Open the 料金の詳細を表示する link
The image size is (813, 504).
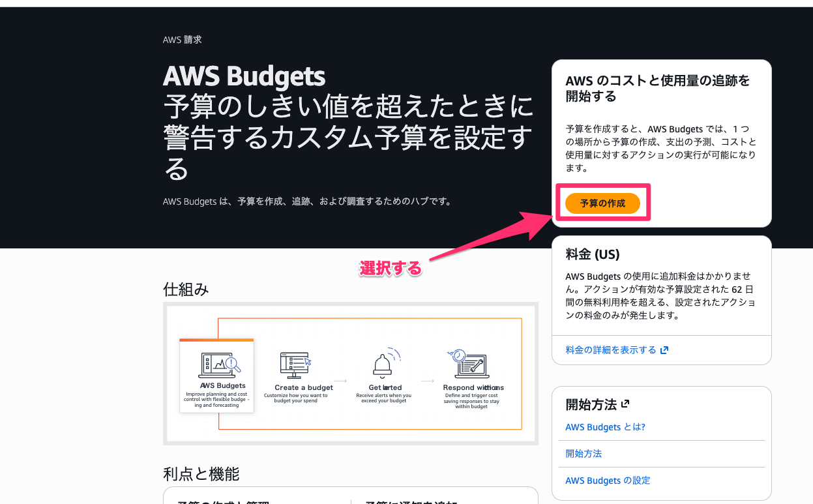(x=611, y=350)
